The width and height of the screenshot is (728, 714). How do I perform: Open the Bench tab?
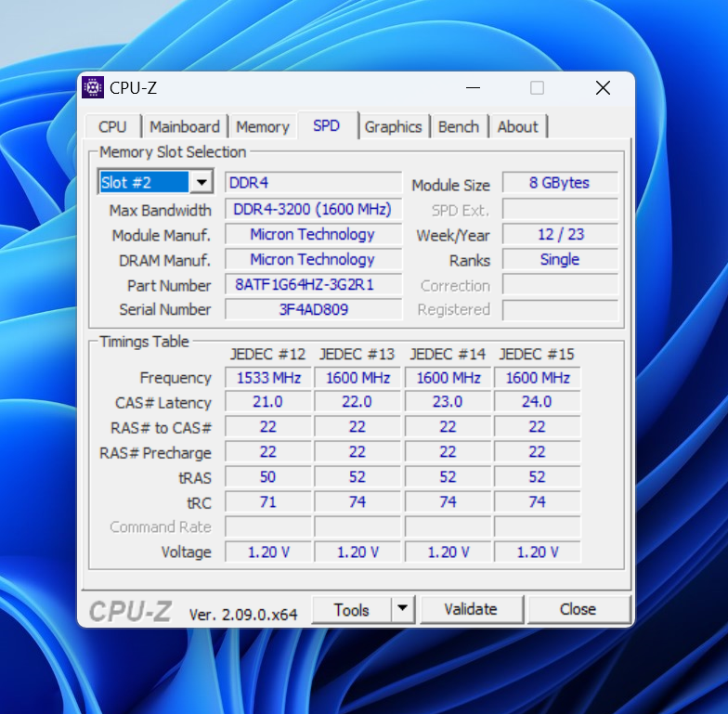coord(459,126)
